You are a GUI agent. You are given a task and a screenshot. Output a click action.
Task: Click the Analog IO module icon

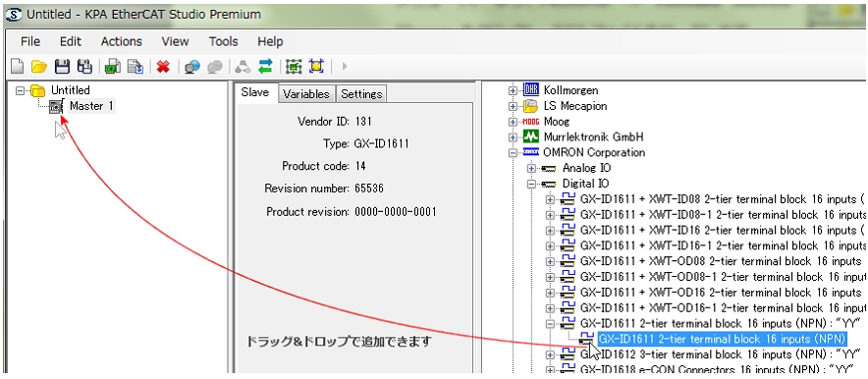click(x=549, y=168)
